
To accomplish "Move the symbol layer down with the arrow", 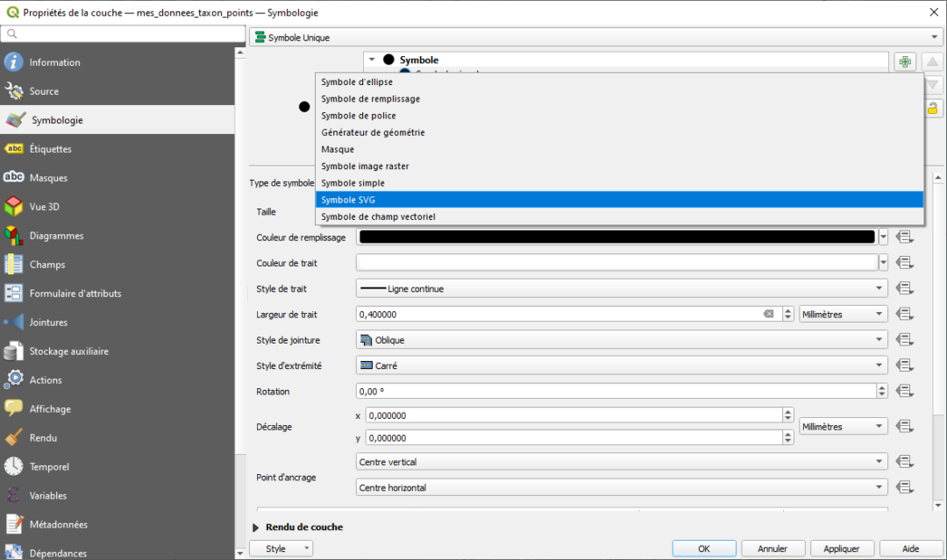I will [932, 84].
